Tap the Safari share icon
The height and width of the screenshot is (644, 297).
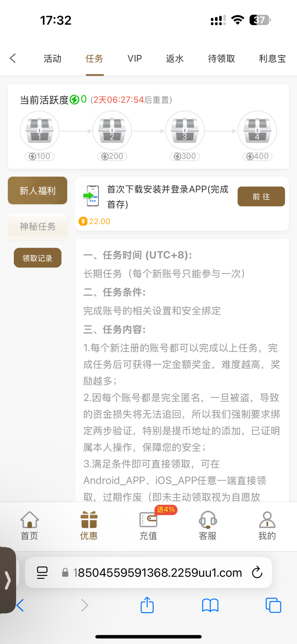click(x=147, y=605)
